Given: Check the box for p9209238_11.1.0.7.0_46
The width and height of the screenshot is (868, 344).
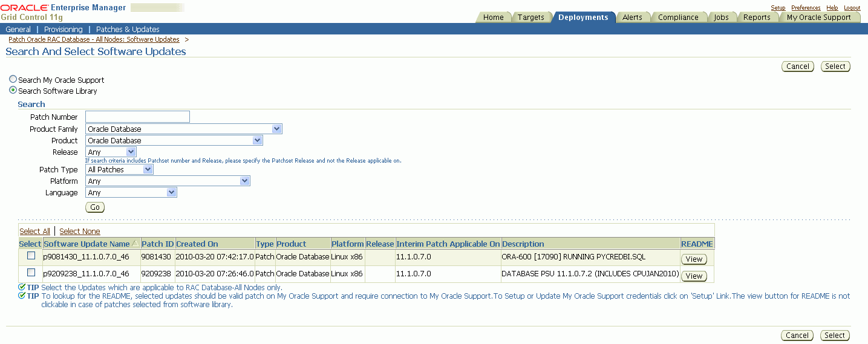Looking at the screenshot, I should [31, 273].
